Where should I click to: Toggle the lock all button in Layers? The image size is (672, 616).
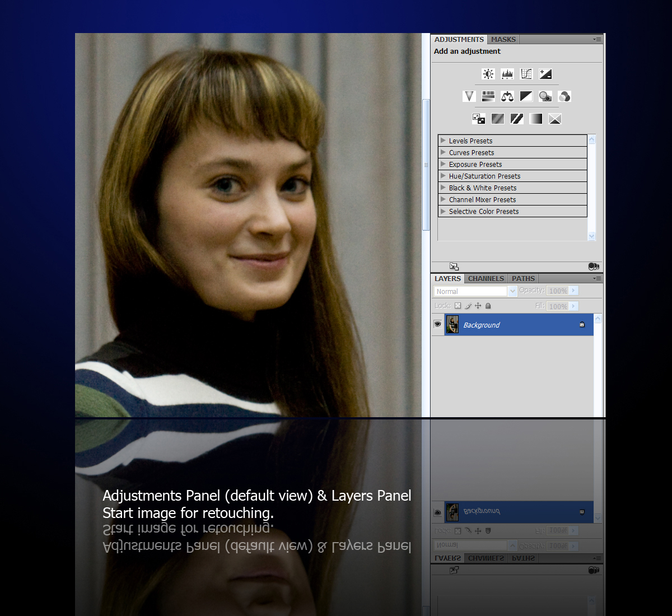click(x=488, y=306)
